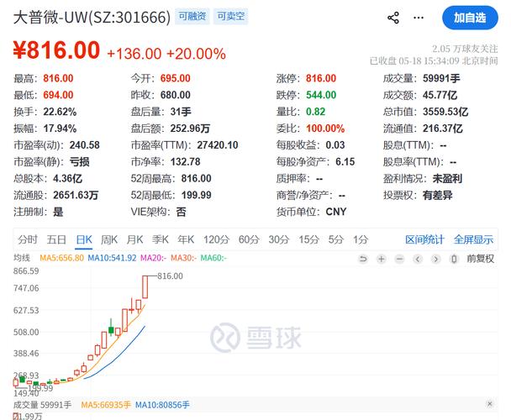Click 投票权 有差异 value

pyautogui.click(x=437, y=195)
